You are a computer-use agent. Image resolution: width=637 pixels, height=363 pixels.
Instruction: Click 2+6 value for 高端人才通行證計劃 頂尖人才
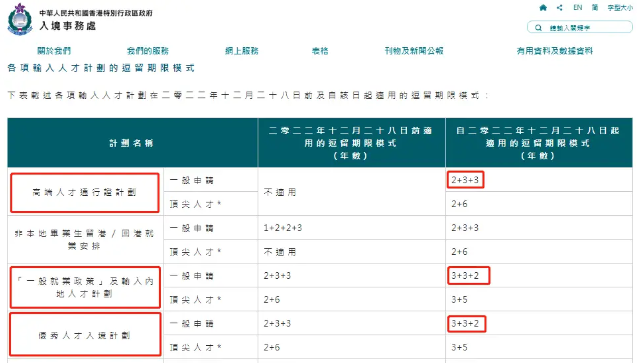[459, 204]
